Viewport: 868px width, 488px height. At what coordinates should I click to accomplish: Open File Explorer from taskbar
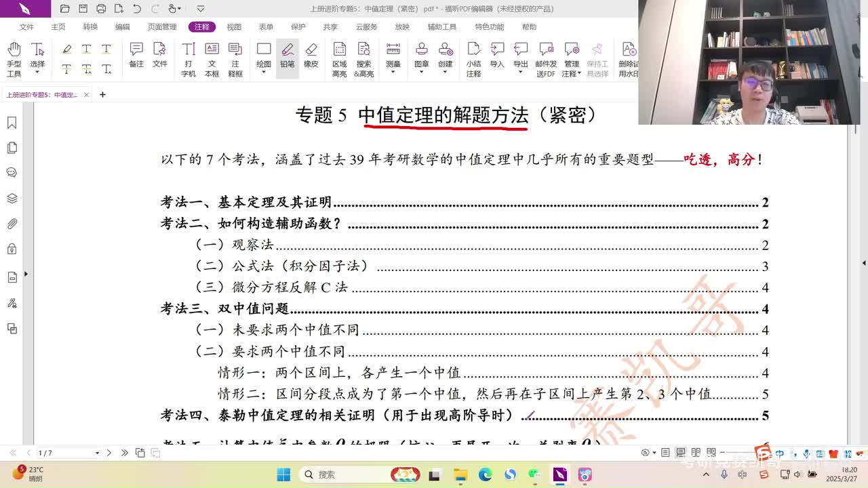tap(460, 474)
